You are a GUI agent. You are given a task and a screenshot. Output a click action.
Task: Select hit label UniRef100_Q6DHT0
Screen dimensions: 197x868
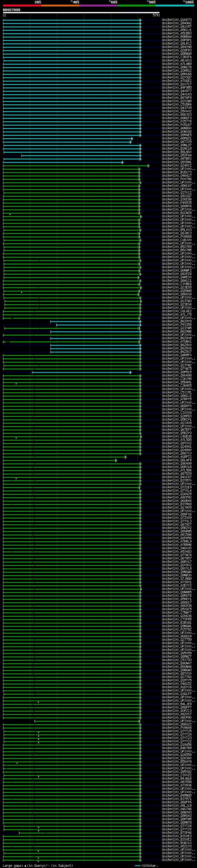tap(177, 406)
